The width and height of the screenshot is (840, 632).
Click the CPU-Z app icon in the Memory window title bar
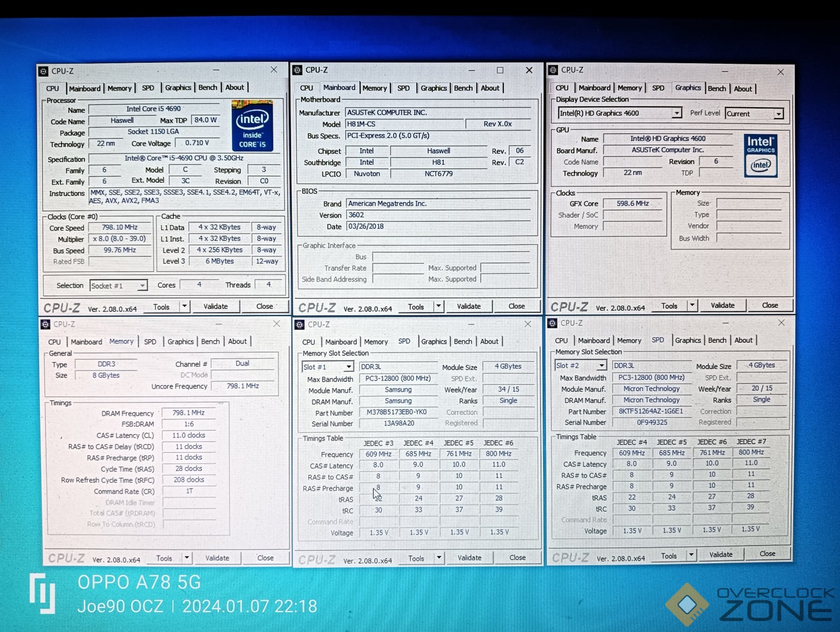(x=45, y=324)
